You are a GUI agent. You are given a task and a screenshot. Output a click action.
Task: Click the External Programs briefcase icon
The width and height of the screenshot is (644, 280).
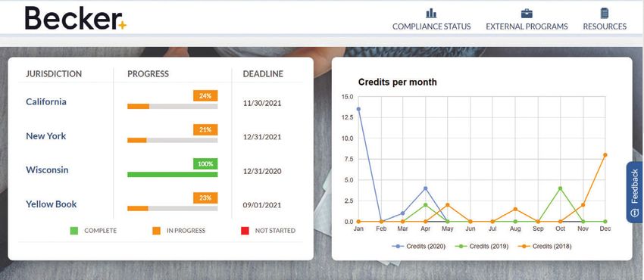pyautogui.click(x=527, y=13)
